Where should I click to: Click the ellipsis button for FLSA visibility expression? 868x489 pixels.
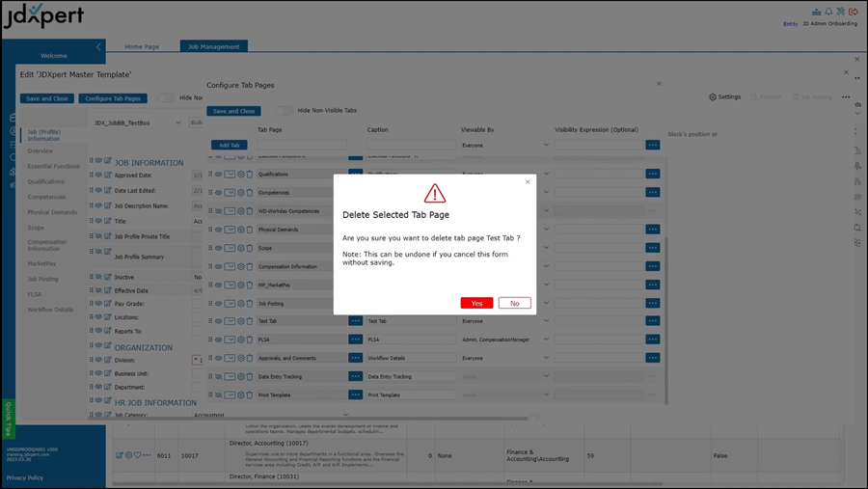pyautogui.click(x=653, y=340)
